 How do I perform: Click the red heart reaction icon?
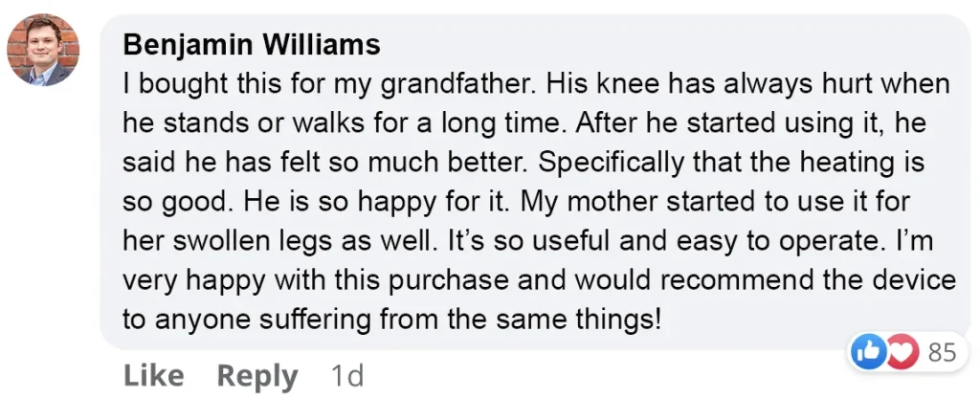point(902,352)
